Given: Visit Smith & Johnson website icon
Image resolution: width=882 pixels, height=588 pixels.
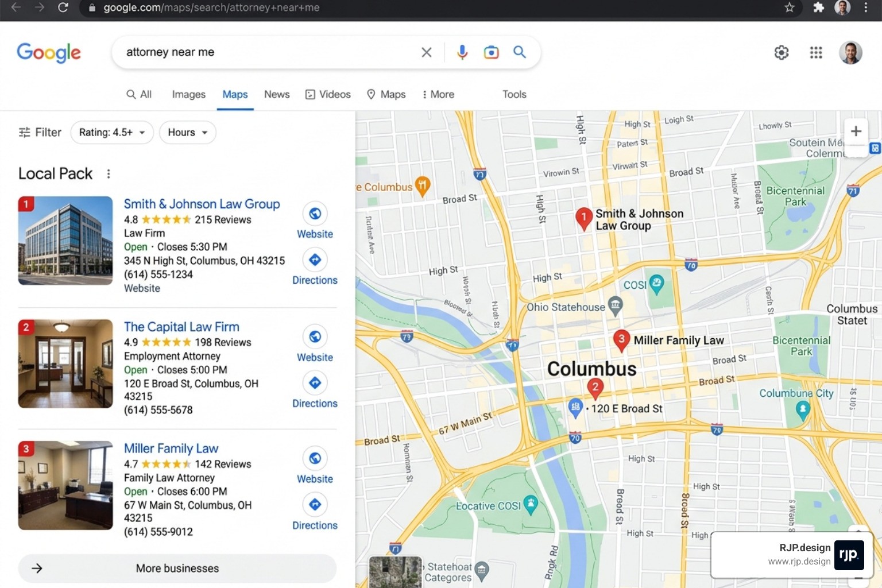Looking at the screenshot, I should coord(315,214).
